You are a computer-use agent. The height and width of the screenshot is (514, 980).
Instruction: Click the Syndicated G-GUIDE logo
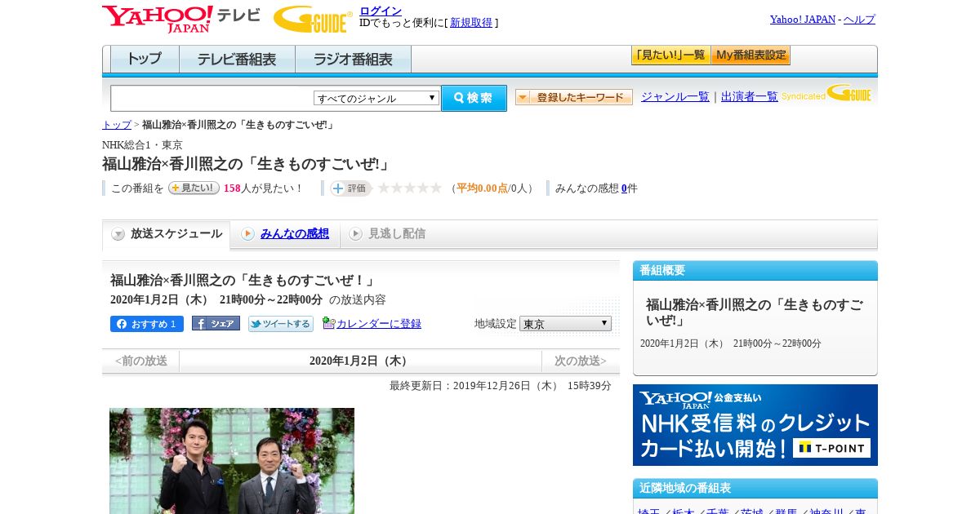(826, 93)
